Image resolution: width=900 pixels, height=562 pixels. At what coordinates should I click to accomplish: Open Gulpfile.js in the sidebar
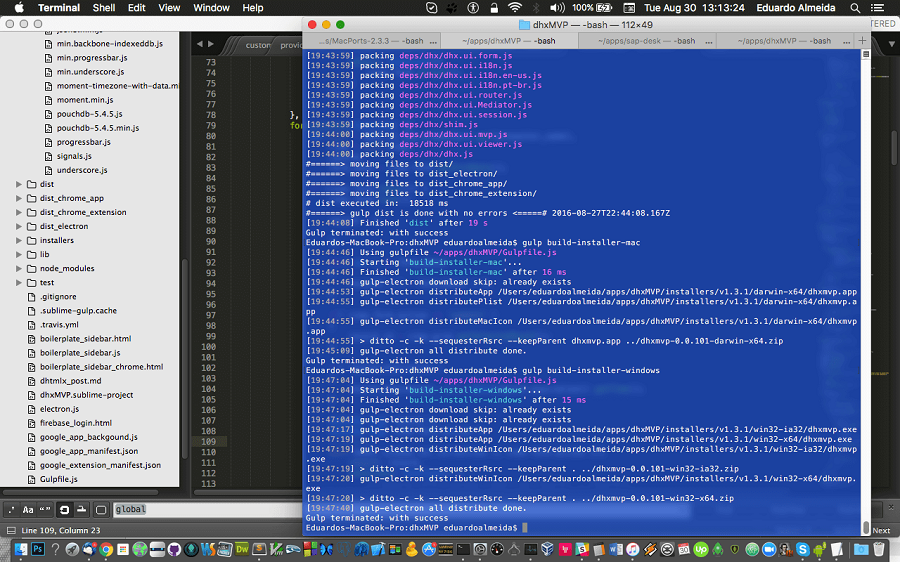click(59, 479)
